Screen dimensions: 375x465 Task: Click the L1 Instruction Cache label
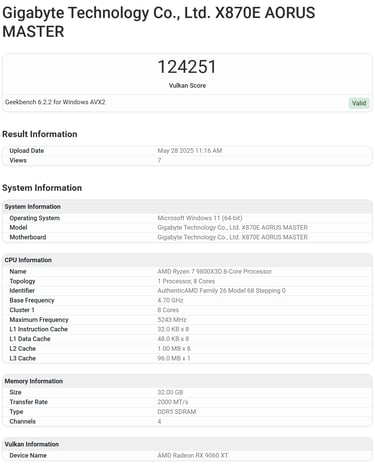click(x=39, y=329)
